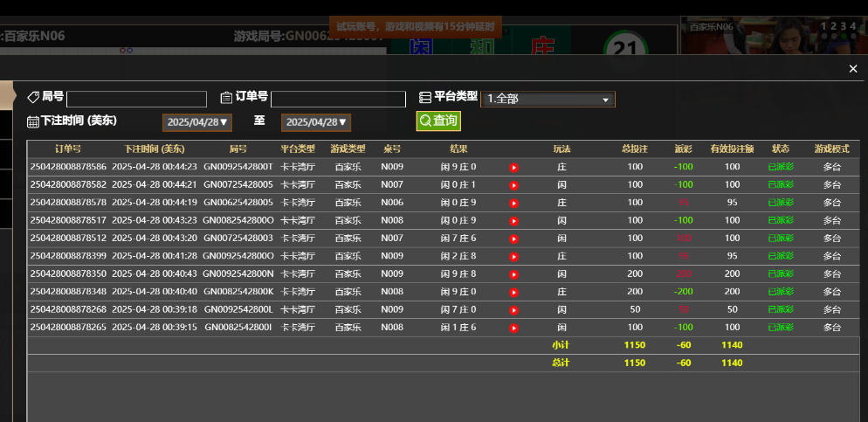Click into the 局号 input field
This screenshot has width=868, height=422.
[136, 100]
